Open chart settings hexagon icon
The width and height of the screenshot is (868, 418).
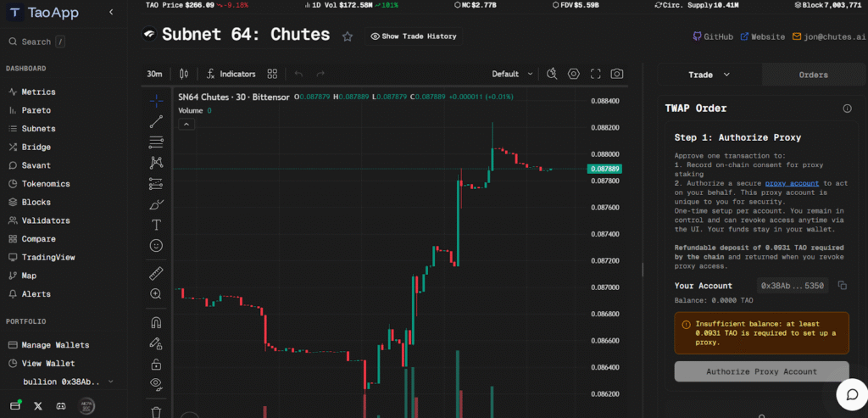pyautogui.click(x=574, y=74)
